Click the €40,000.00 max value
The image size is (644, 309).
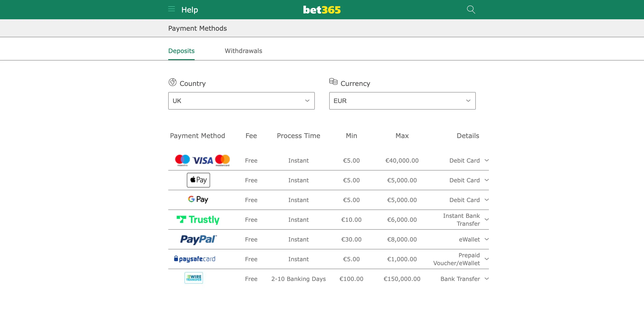(402, 160)
